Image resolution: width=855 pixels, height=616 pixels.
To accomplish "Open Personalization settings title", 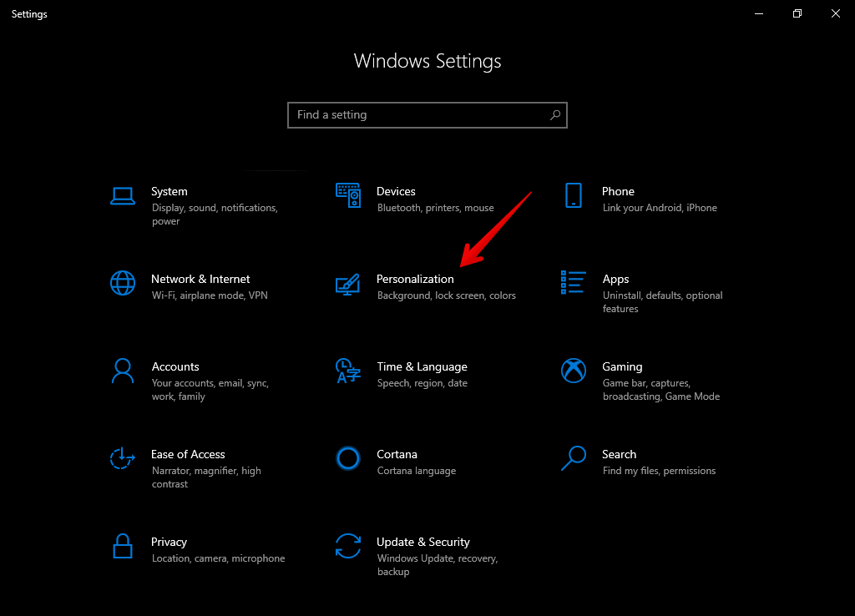I will click(x=415, y=279).
